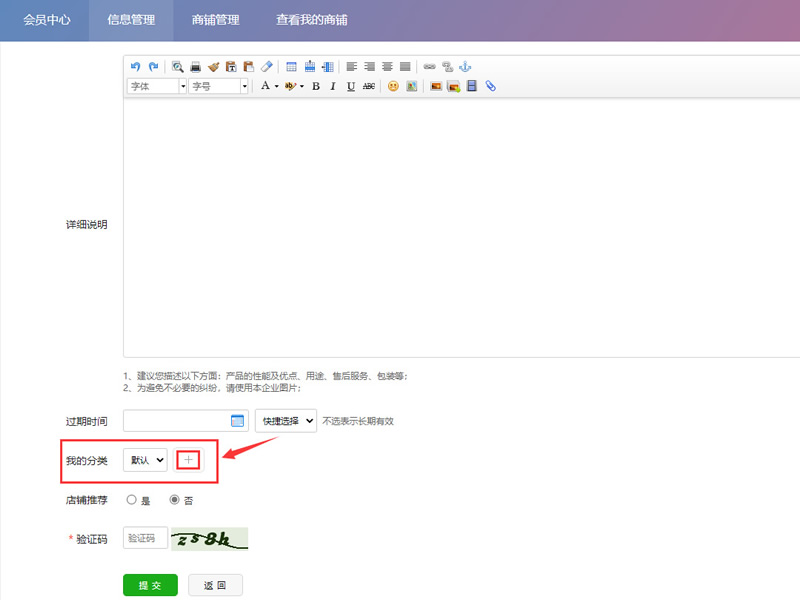Toggle bold formatting in the editor
Viewport: 800px width, 600px height.
click(x=315, y=87)
